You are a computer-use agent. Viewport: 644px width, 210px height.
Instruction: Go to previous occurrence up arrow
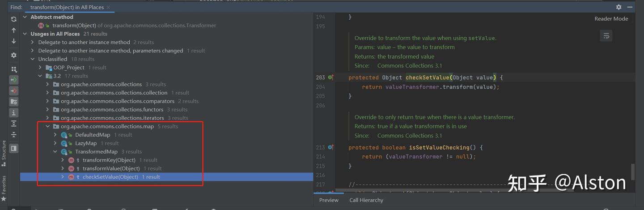point(14,30)
